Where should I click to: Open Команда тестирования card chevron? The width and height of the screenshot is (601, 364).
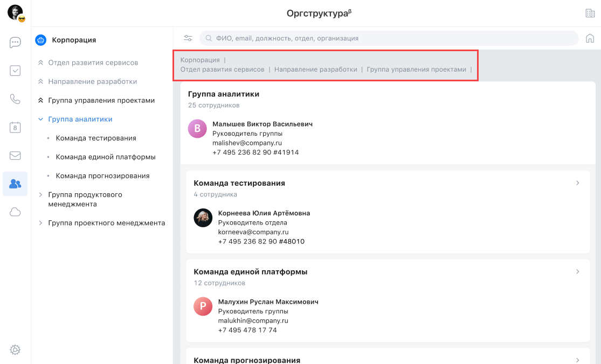click(x=577, y=183)
